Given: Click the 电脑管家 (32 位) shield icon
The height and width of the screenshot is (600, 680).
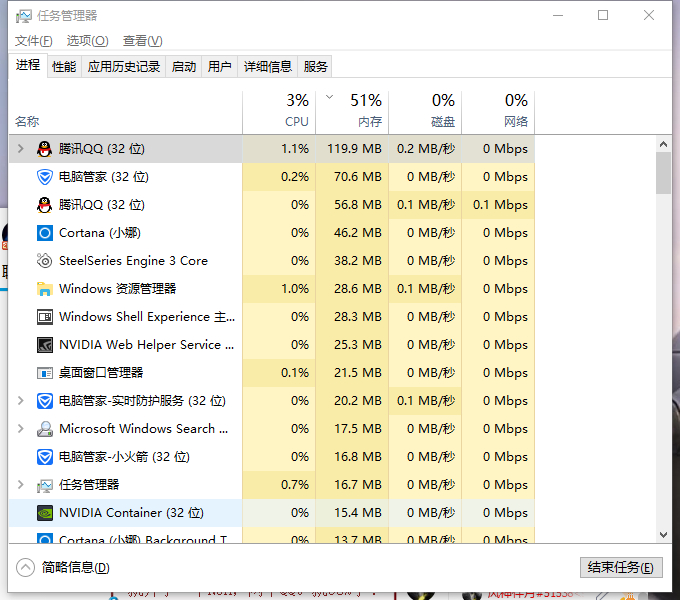Looking at the screenshot, I should pos(45,177).
